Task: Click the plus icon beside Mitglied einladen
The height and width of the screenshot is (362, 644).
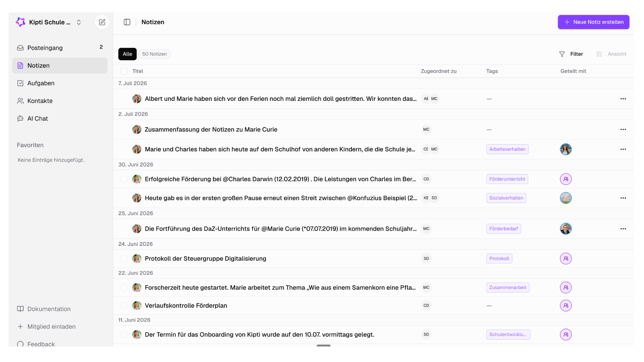Action: pos(20,327)
